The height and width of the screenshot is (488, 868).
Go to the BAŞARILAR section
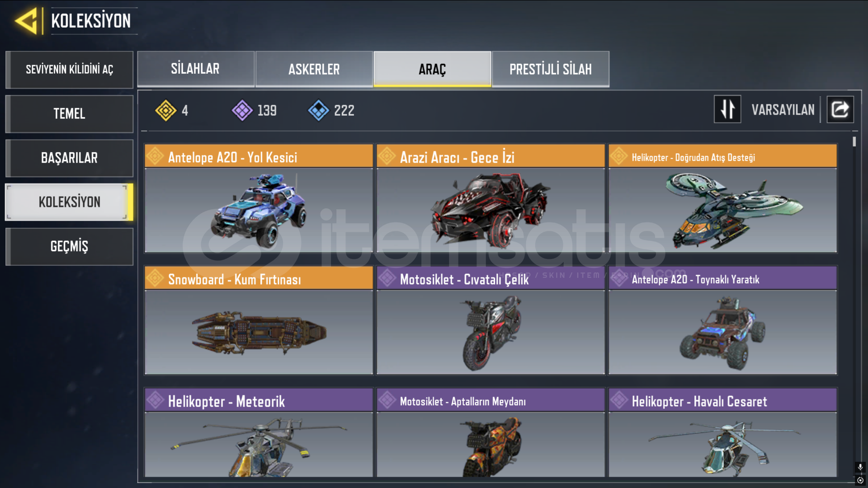(69, 158)
